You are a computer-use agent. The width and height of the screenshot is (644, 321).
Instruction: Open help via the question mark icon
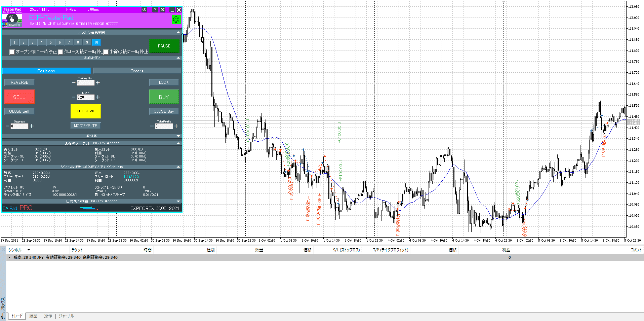coord(155,10)
